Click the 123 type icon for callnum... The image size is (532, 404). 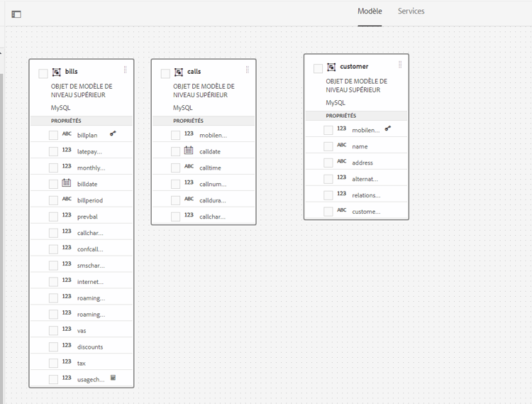pyautogui.click(x=189, y=182)
